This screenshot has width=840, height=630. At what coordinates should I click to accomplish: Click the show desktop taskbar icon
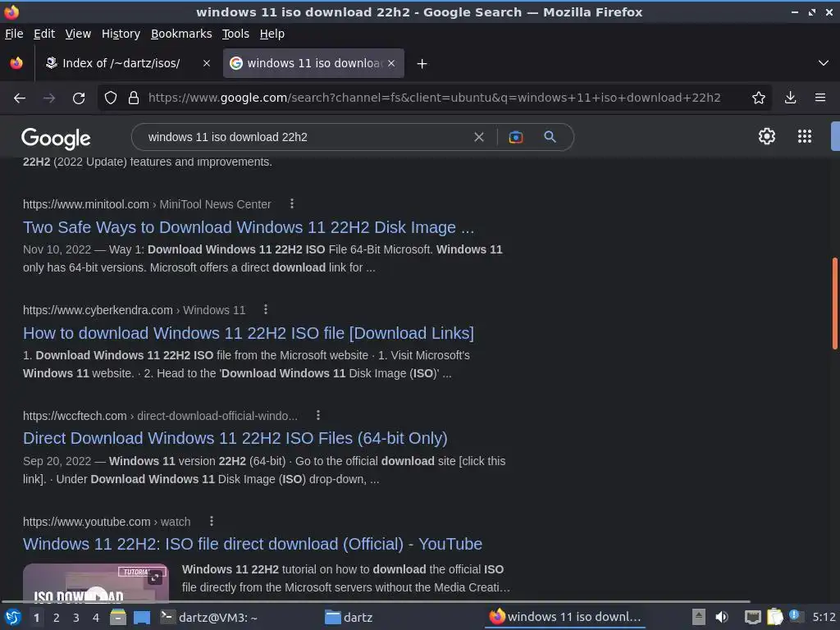tap(142, 618)
